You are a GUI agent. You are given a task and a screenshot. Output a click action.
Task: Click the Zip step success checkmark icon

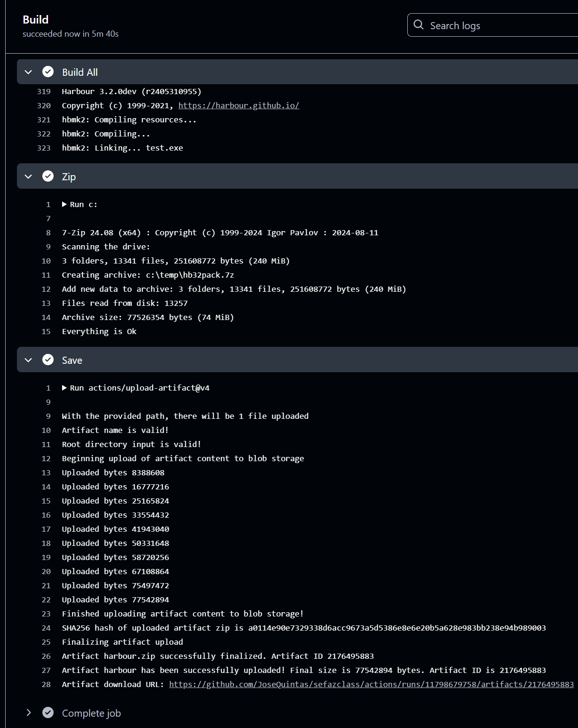[x=48, y=176]
